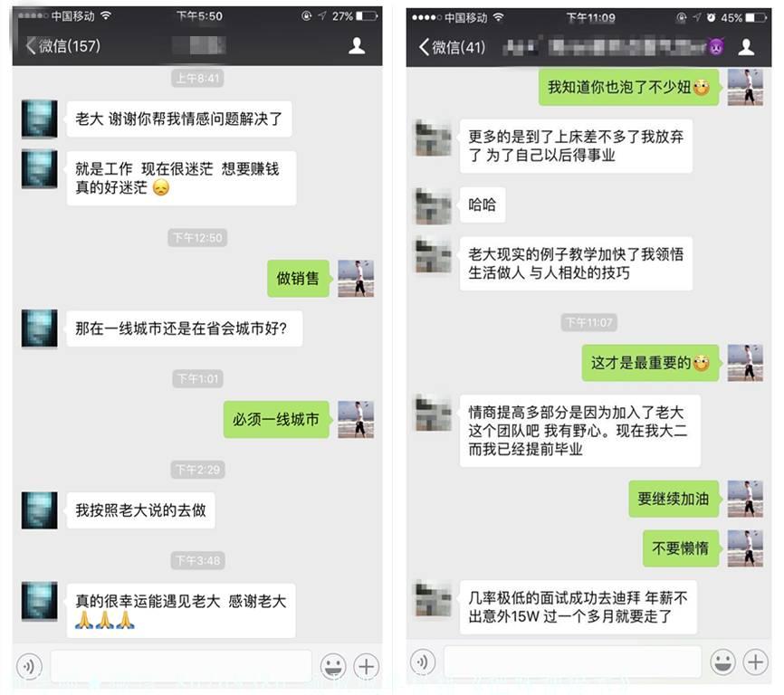Go back to 微信(157) chat list
The height and width of the screenshot is (695, 784).
tap(63, 46)
